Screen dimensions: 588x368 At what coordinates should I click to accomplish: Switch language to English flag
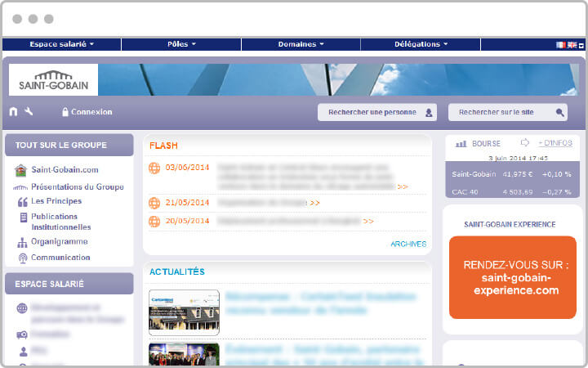click(572, 45)
